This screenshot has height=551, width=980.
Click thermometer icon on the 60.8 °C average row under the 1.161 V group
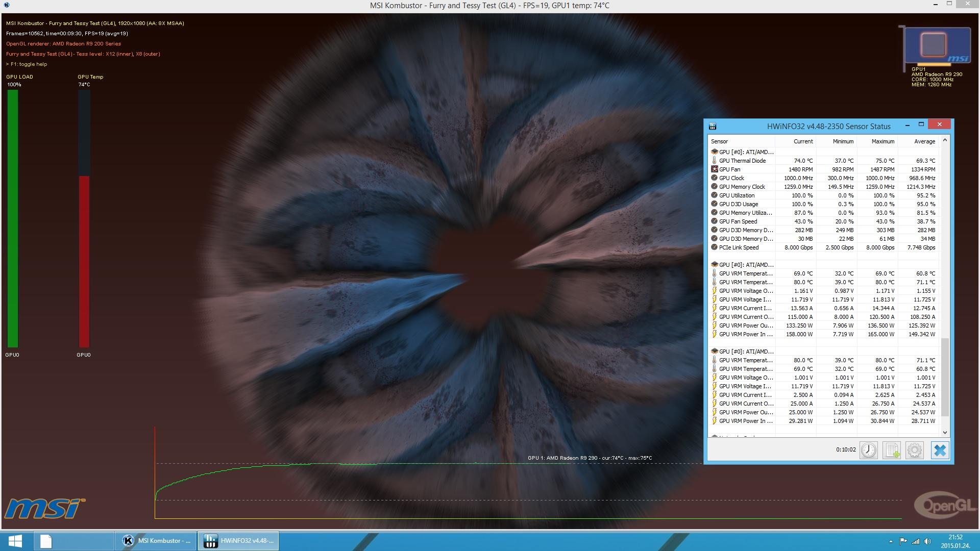coord(714,273)
